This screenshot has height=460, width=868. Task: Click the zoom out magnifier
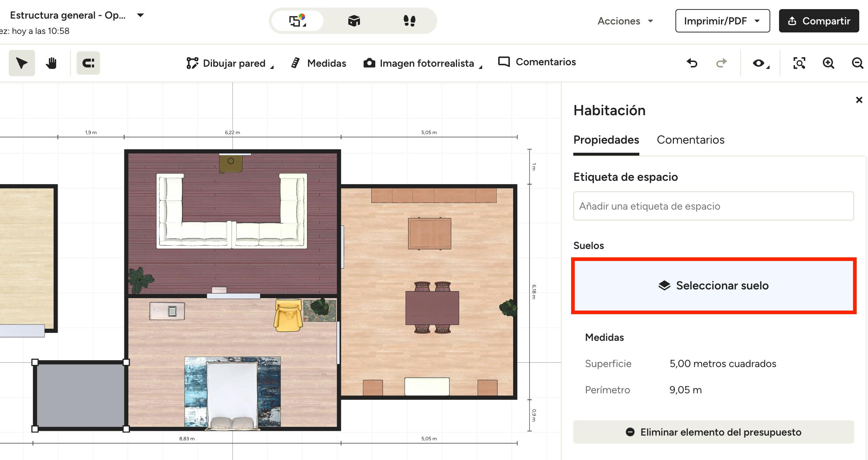pyautogui.click(x=857, y=63)
